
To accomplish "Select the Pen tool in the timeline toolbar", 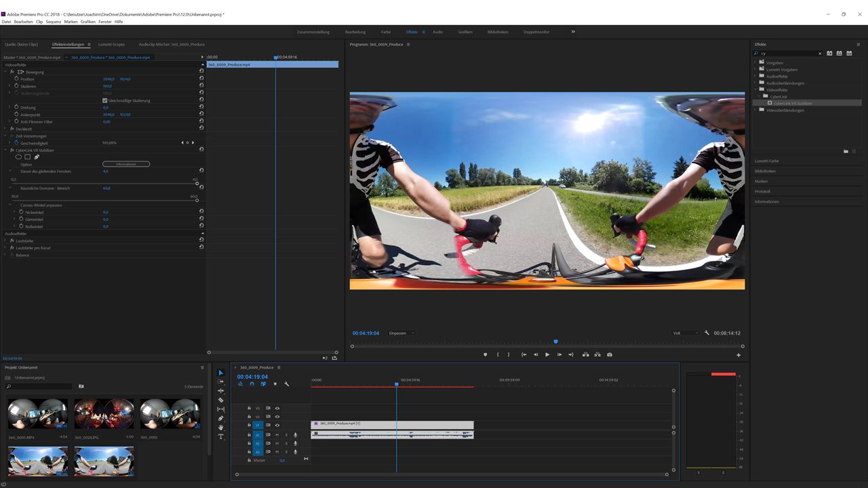I will pos(220,418).
